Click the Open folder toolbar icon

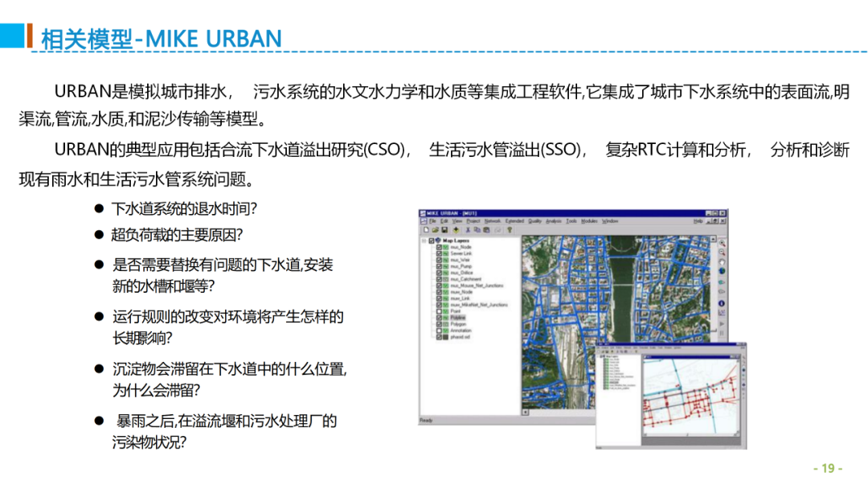click(435, 230)
